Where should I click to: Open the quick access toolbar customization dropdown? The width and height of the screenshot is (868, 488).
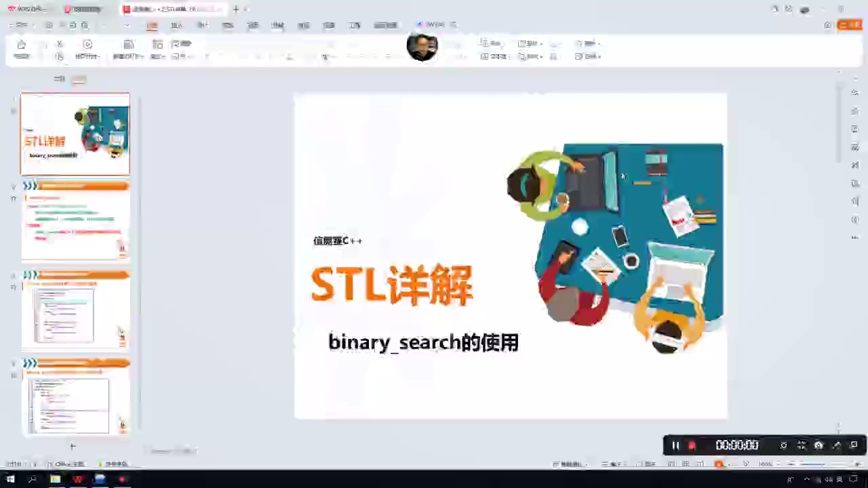click(126, 25)
